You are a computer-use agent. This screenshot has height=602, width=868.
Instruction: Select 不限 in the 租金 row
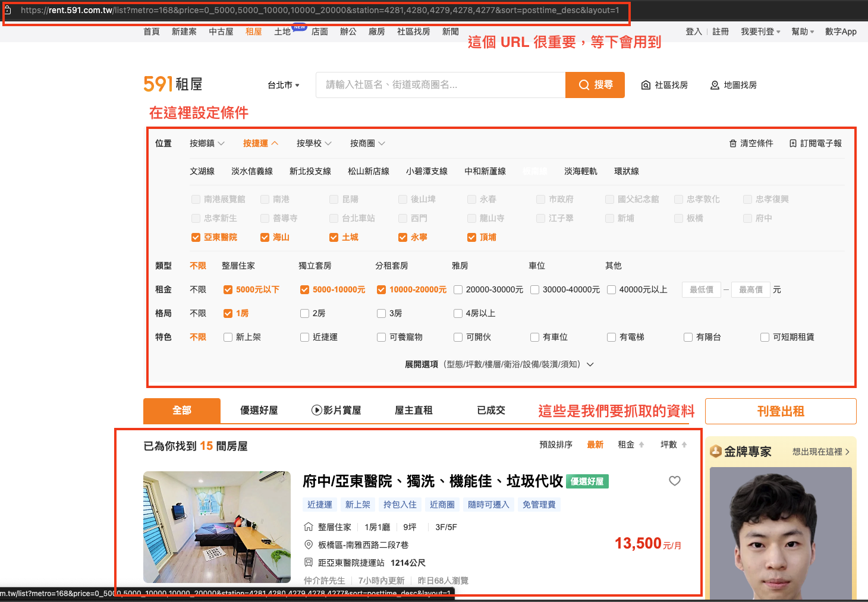[x=198, y=289]
